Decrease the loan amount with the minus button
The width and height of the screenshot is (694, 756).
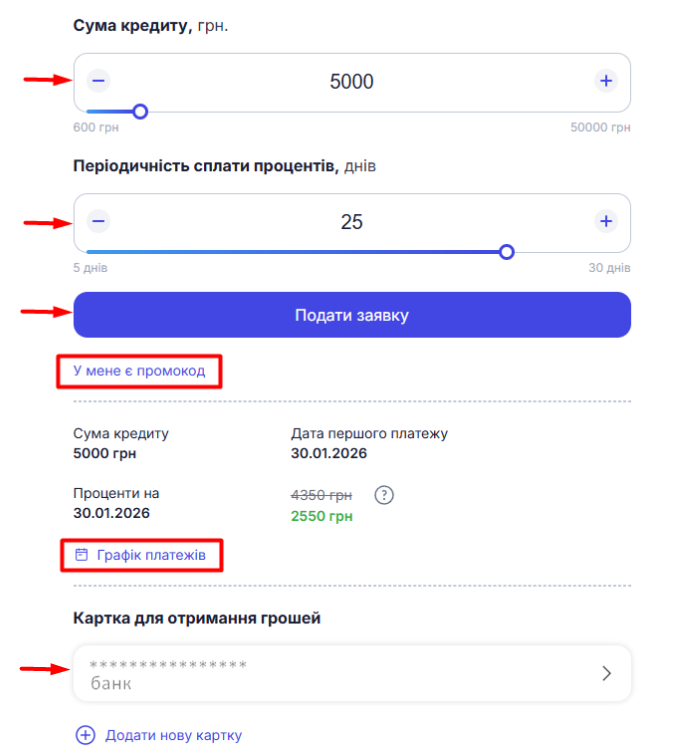tap(99, 81)
